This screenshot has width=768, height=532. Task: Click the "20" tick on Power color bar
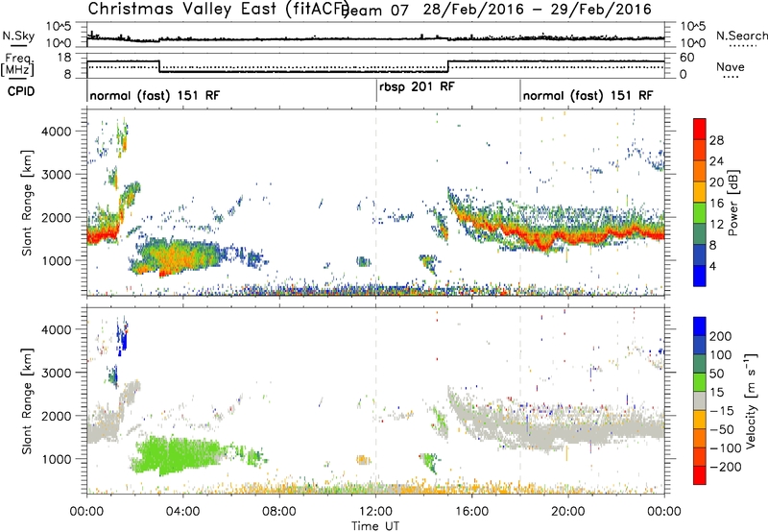[716, 182]
